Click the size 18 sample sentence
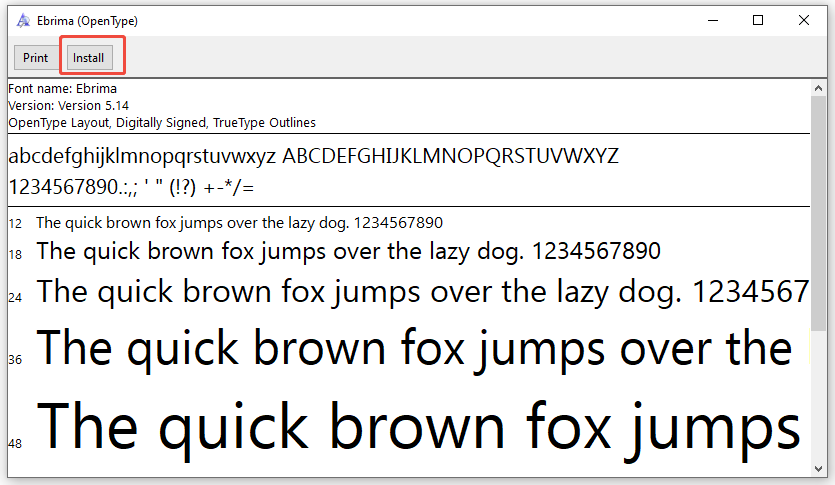 click(348, 251)
